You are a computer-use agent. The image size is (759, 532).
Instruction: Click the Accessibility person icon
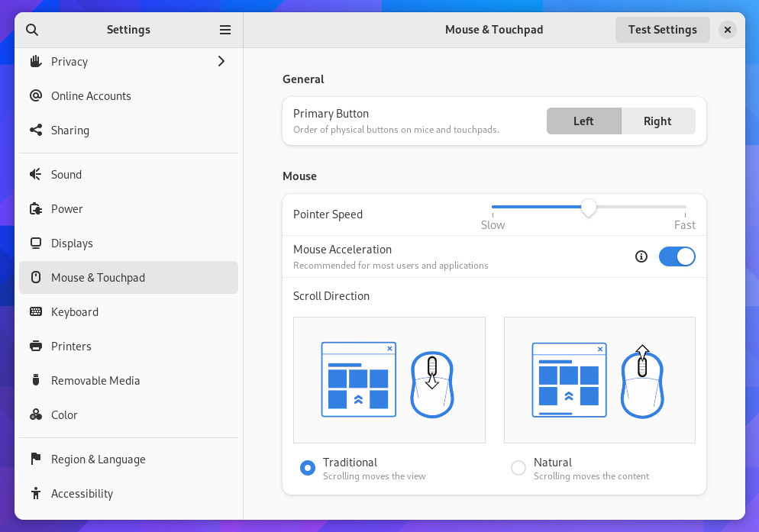click(x=36, y=493)
